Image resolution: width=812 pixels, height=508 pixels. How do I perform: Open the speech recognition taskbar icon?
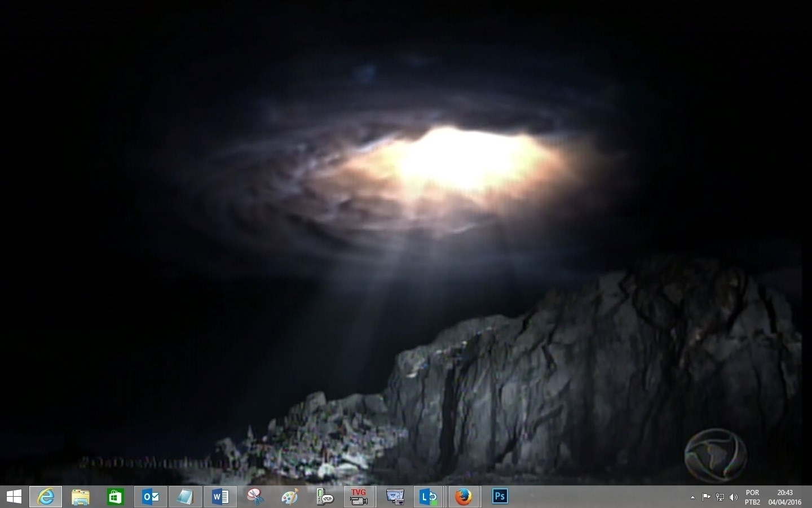click(325, 497)
